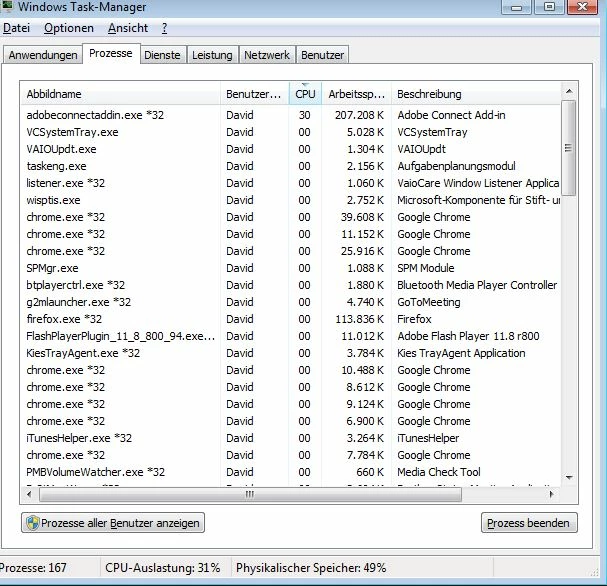Click Media Check Tool description
The width and height of the screenshot is (607, 586).
click(x=439, y=472)
